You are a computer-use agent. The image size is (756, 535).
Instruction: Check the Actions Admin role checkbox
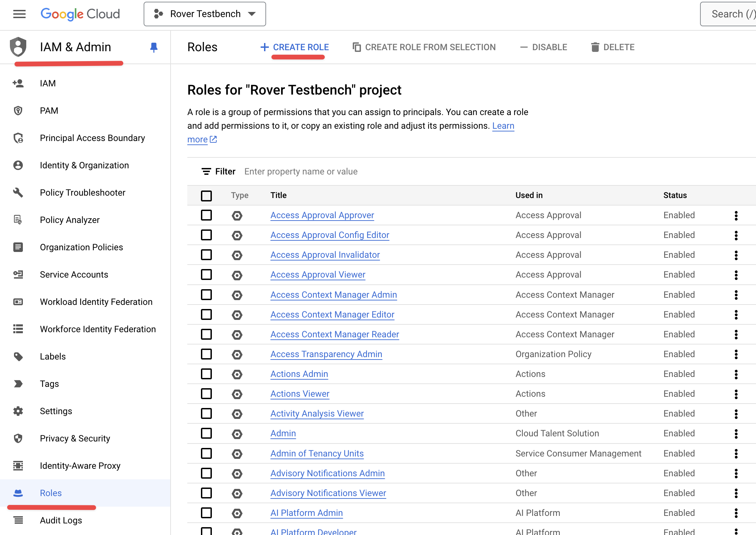coord(206,374)
